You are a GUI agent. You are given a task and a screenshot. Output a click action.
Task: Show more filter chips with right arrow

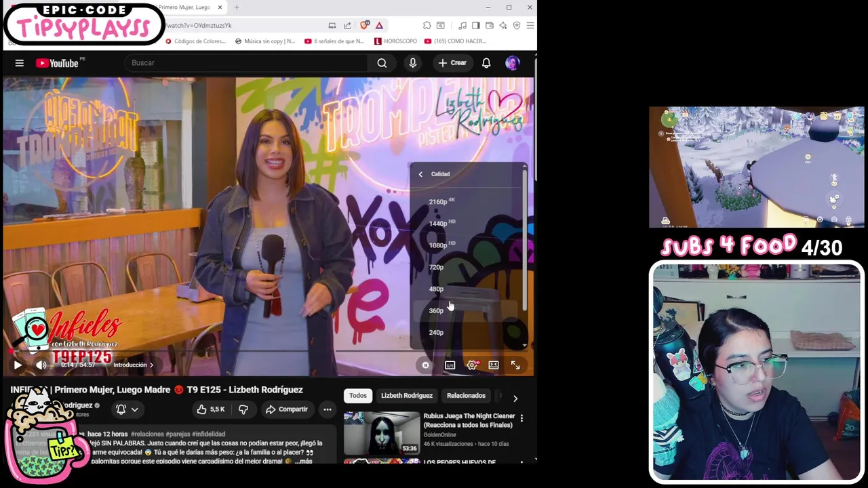[515, 399]
